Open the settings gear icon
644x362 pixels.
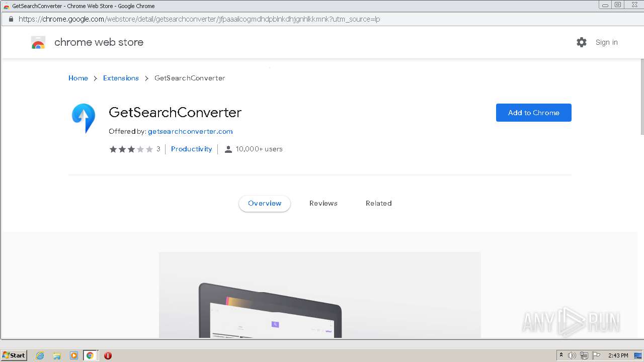click(x=582, y=42)
